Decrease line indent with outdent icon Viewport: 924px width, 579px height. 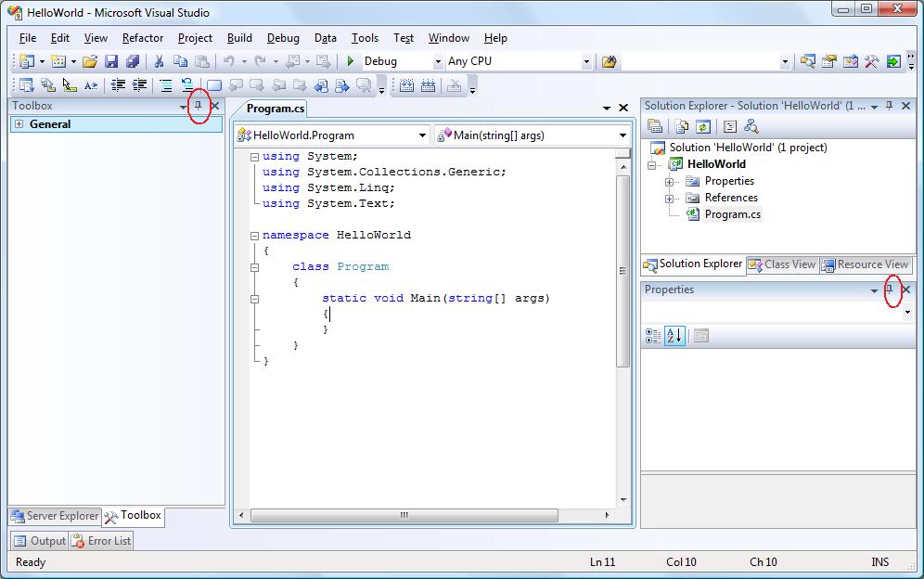(118, 86)
